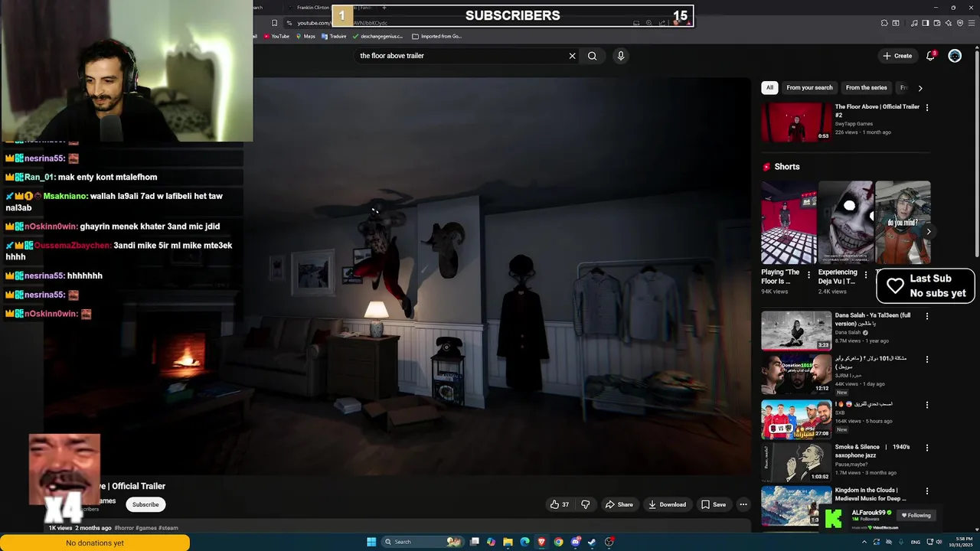
Task: Open options for Experiencing Deja Vu short
Action: pyautogui.click(x=866, y=275)
